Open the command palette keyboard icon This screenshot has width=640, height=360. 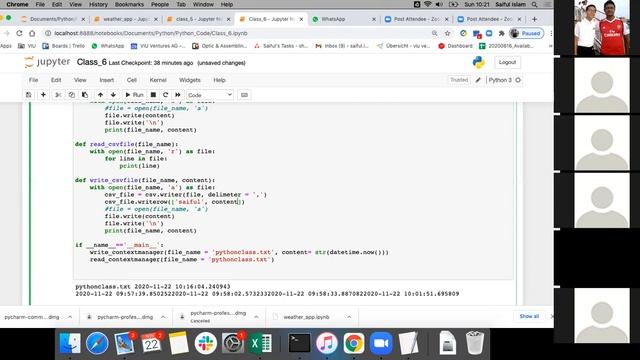click(244, 95)
